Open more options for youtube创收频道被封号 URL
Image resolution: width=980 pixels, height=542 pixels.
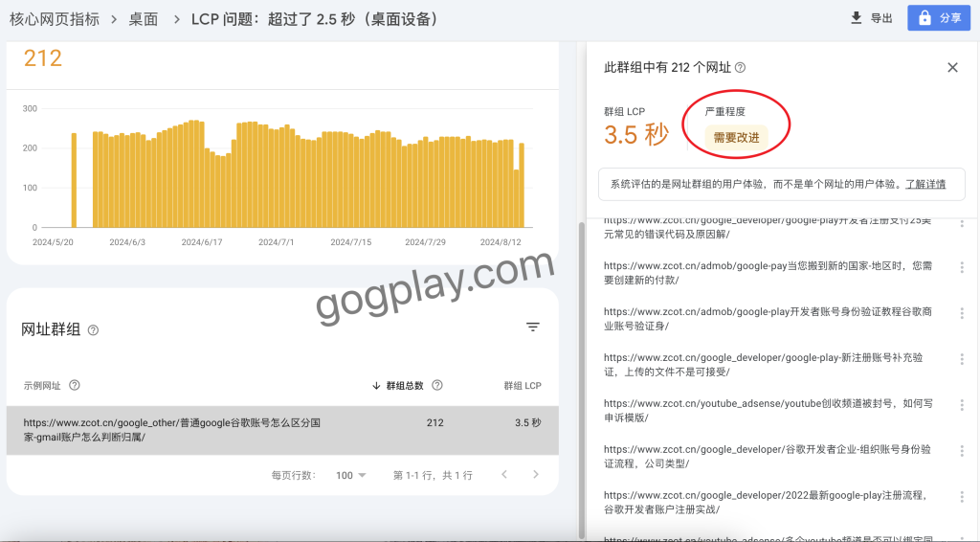[x=962, y=405]
